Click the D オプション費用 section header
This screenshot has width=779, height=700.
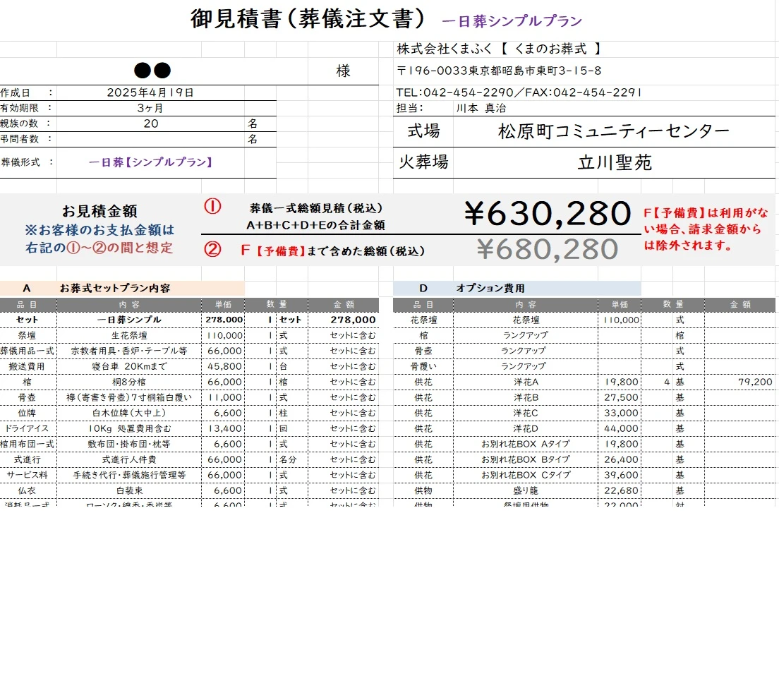pyautogui.click(x=517, y=288)
